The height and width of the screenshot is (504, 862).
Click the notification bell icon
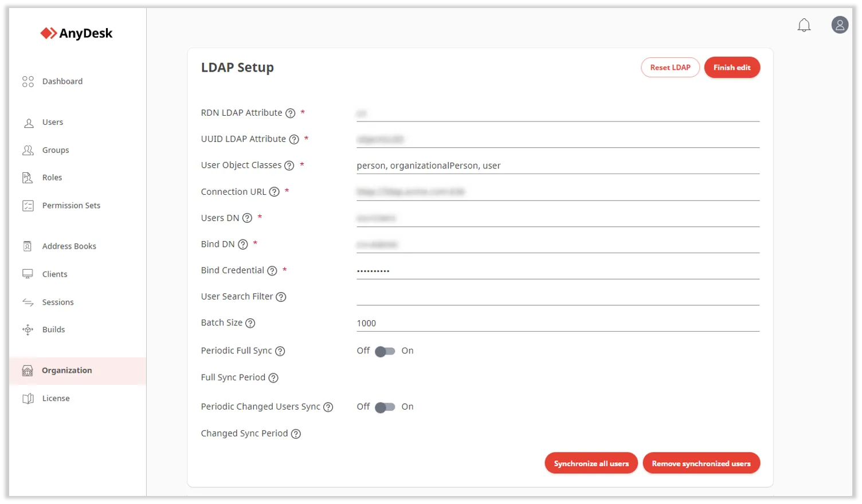[804, 25]
